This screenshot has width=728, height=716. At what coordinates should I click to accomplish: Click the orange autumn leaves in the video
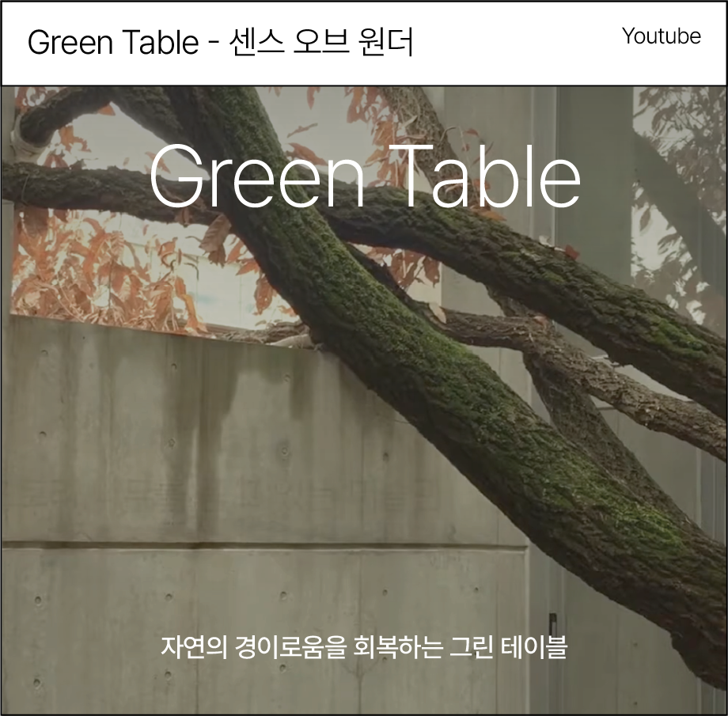(93, 269)
